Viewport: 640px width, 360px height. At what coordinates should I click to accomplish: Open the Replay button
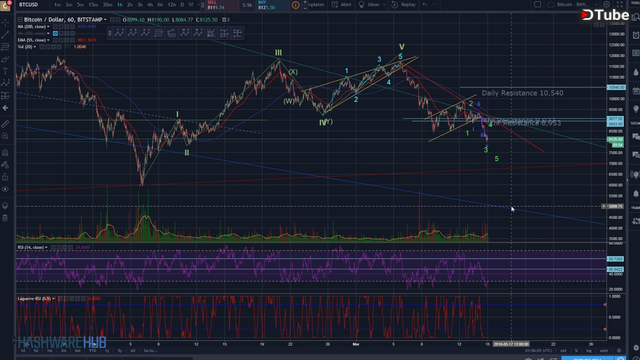pos(403,4)
